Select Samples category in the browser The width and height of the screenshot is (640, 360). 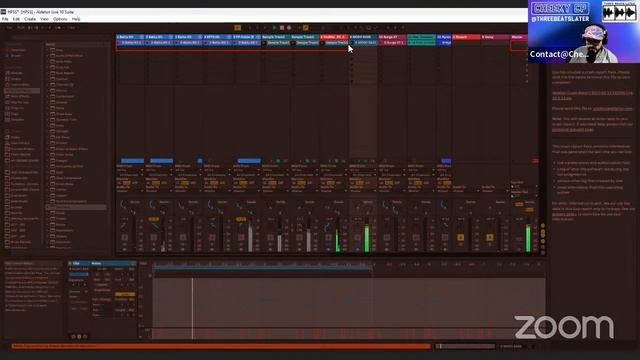point(17,120)
